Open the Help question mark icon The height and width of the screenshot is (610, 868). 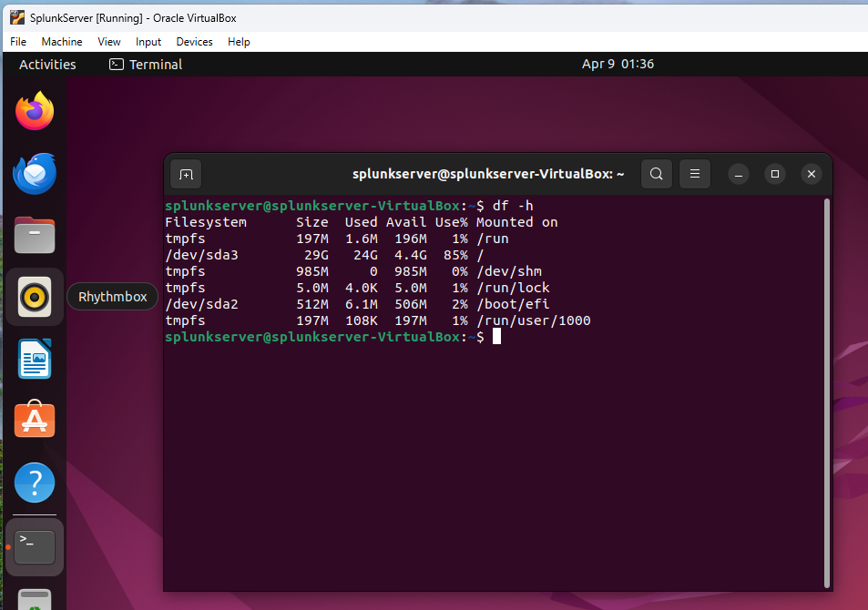pos(35,483)
